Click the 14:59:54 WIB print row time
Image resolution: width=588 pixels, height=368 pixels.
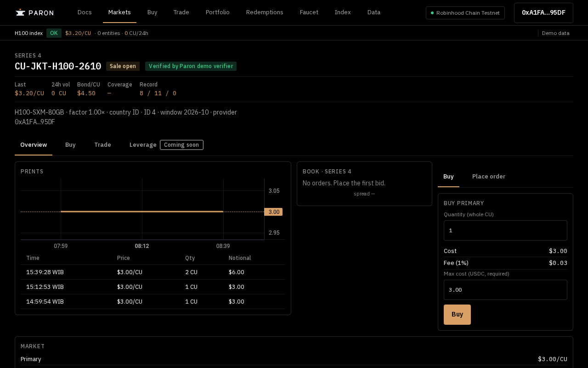(45, 302)
